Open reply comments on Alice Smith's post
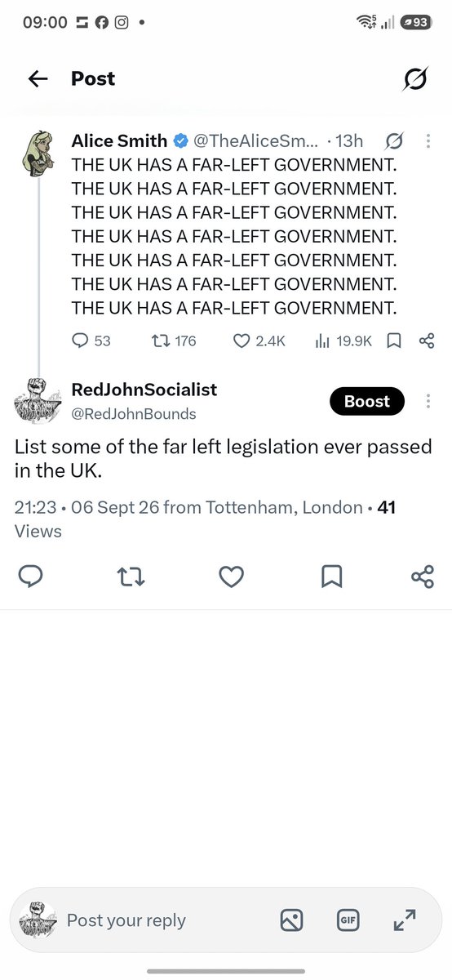 [x=91, y=341]
